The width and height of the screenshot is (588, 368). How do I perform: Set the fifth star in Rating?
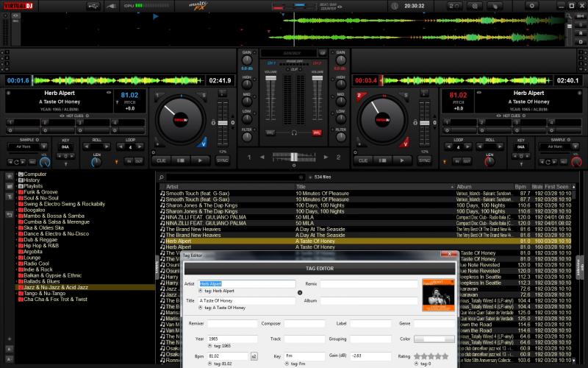point(445,356)
